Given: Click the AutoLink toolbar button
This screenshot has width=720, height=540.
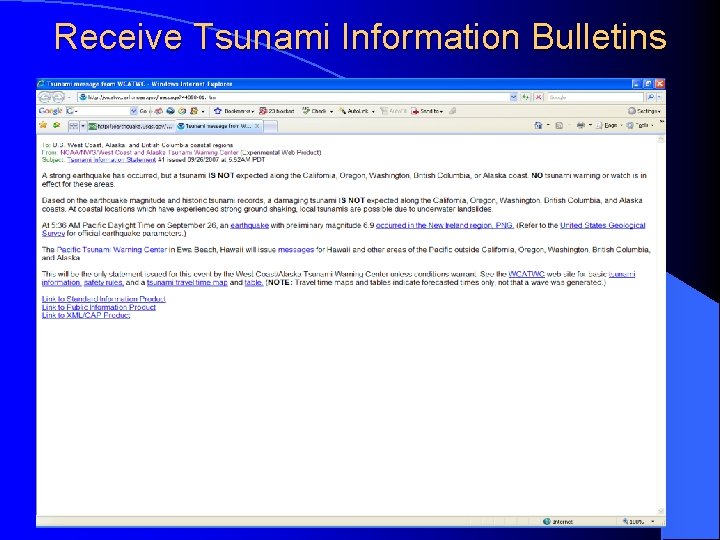Looking at the screenshot, I should [356, 111].
